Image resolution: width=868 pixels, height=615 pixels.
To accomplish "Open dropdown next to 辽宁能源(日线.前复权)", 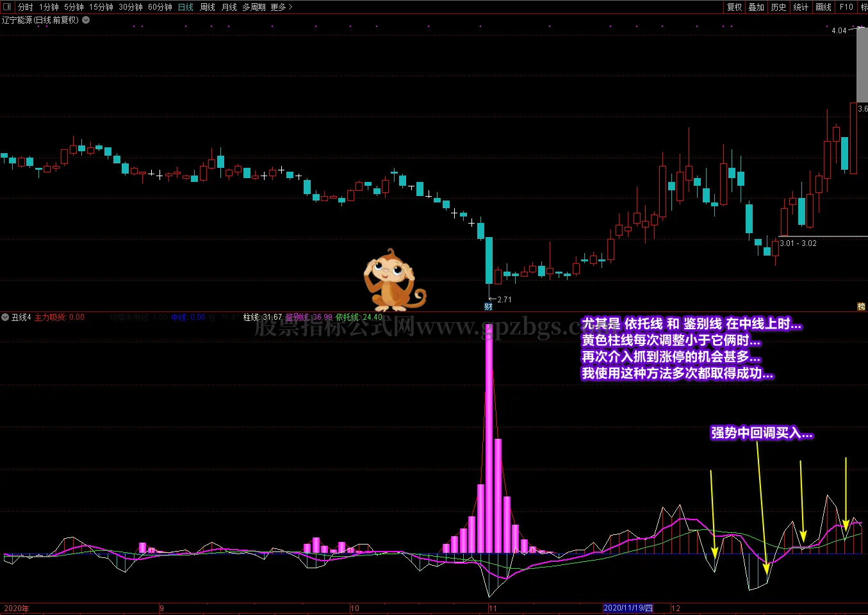I will (86, 20).
